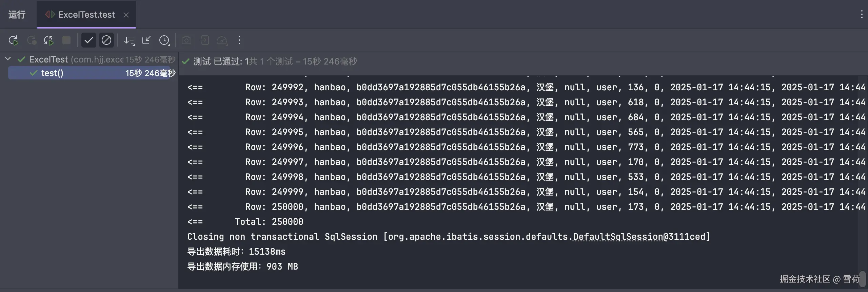Toggle Show Passed tests checkmark
Screen dimensions: 868x292
coord(88,40)
